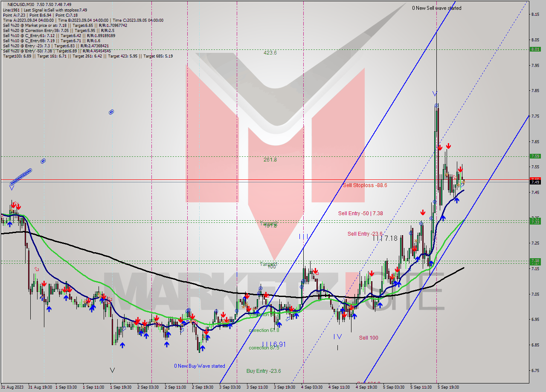546x392 pixels.
Task: Click the black 7.49 current price tag
Action: tap(535, 182)
